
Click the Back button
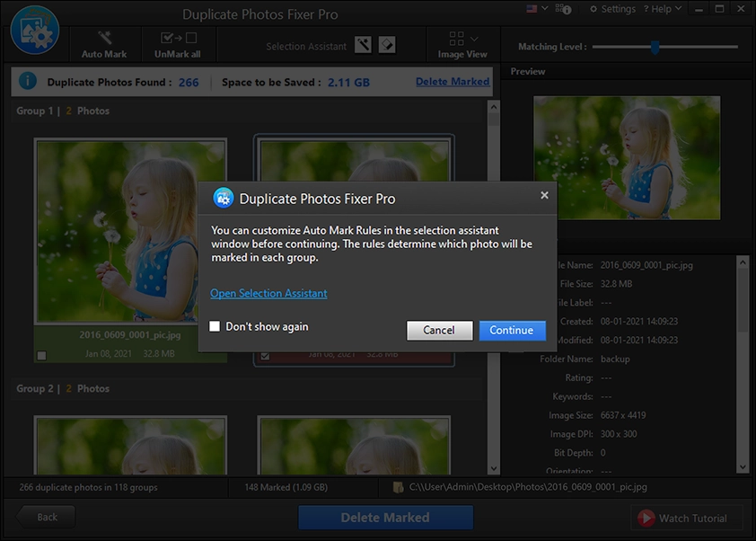pos(46,517)
